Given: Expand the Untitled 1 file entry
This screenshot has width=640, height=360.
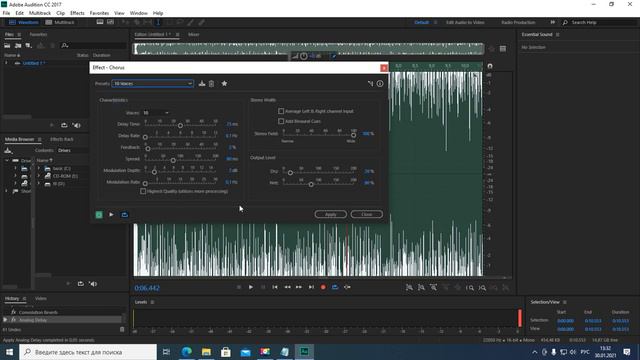Looking at the screenshot, I should (x=6, y=63).
